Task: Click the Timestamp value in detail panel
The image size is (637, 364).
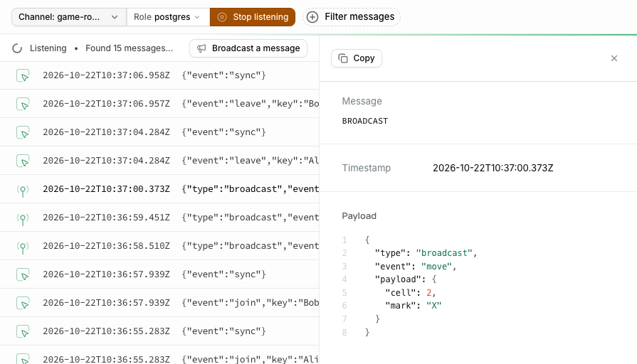Action: click(x=493, y=168)
